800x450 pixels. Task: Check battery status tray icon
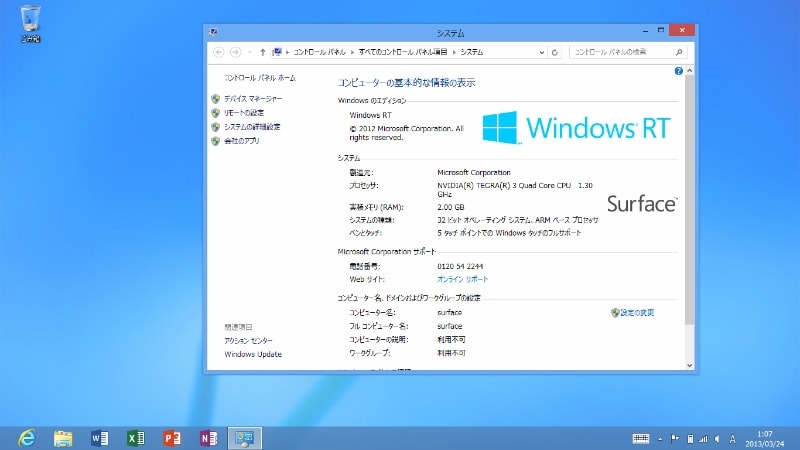tap(690, 439)
